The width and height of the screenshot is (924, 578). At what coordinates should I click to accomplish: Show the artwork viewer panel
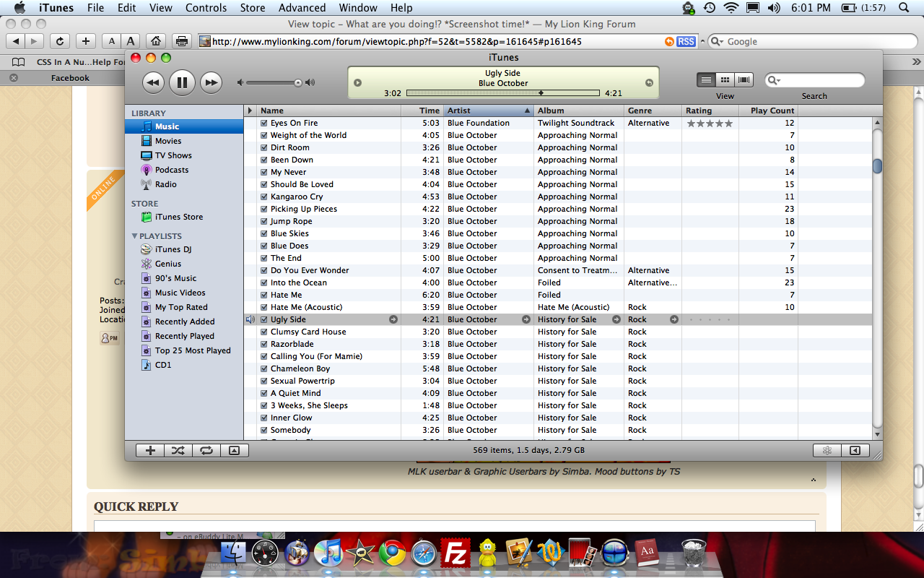[234, 450]
